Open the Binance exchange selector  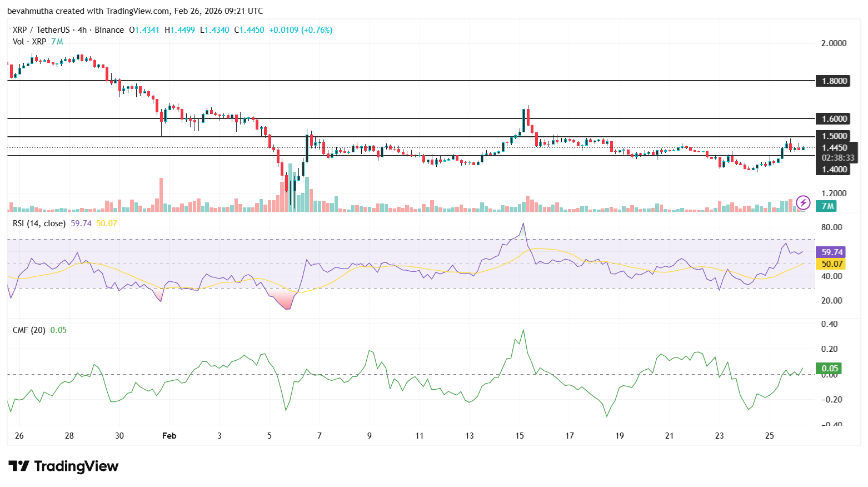tap(111, 30)
